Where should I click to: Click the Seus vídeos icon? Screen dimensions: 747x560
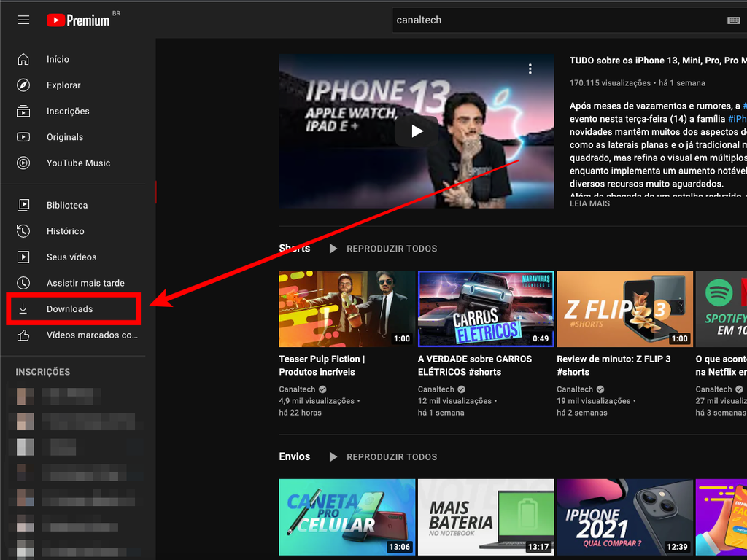pyautogui.click(x=23, y=257)
